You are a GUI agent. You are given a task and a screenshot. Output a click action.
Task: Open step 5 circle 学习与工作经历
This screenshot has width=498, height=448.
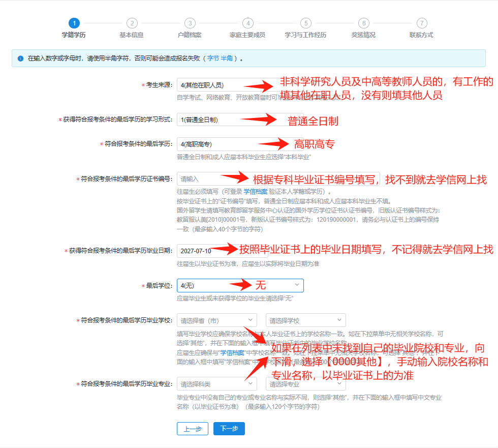(x=306, y=23)
